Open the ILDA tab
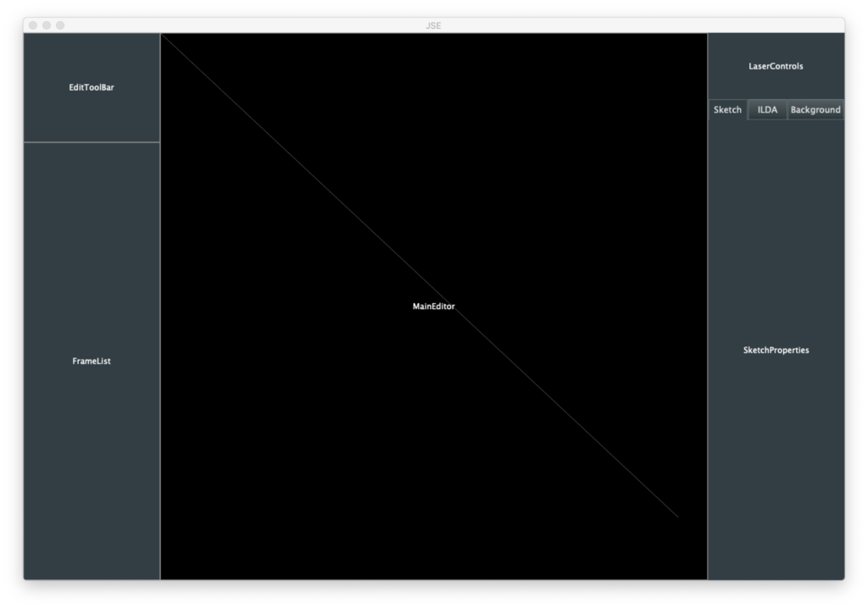This screenshot has width=868, height=609. click(x=767, y=110)
